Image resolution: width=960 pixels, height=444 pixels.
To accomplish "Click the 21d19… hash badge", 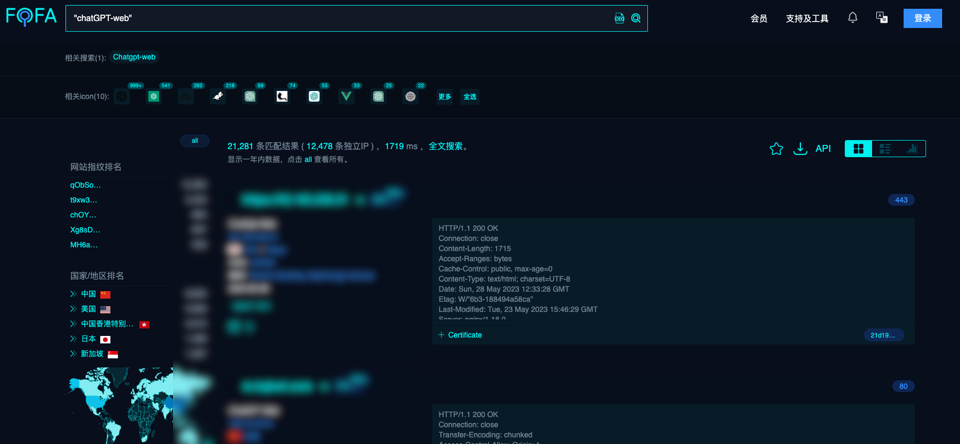I will 883,335.
